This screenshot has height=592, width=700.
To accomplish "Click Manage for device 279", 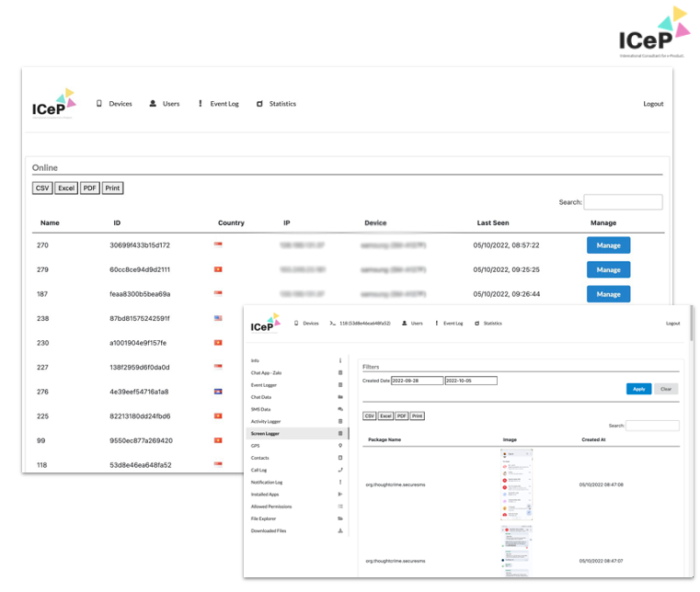I will click(608, 269).
